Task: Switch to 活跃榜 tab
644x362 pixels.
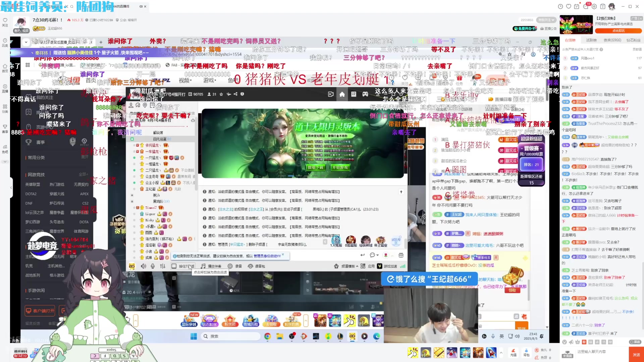Action: coord(591,40)
